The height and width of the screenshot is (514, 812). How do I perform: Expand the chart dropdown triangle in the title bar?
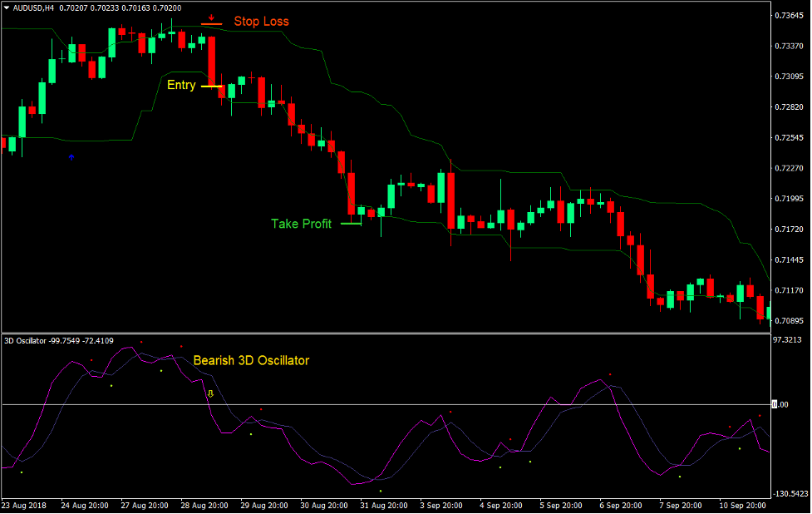point(7,7)
